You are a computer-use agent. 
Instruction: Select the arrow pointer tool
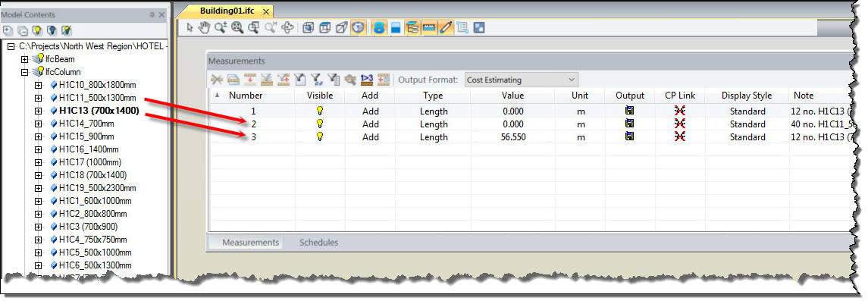[x=190, y=27]
